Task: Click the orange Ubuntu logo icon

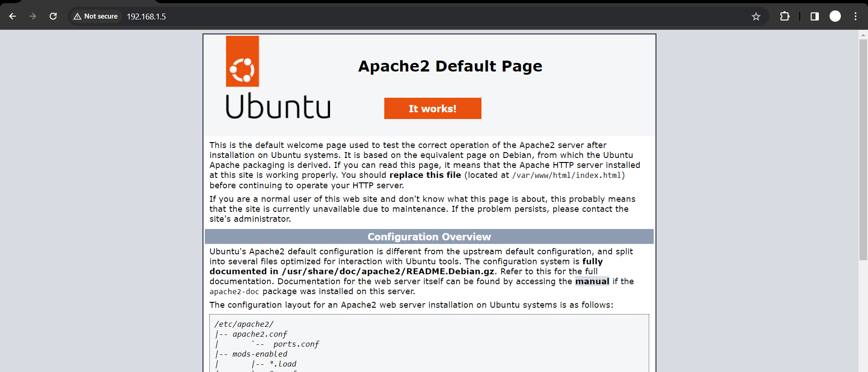Action: pos(242,62)
